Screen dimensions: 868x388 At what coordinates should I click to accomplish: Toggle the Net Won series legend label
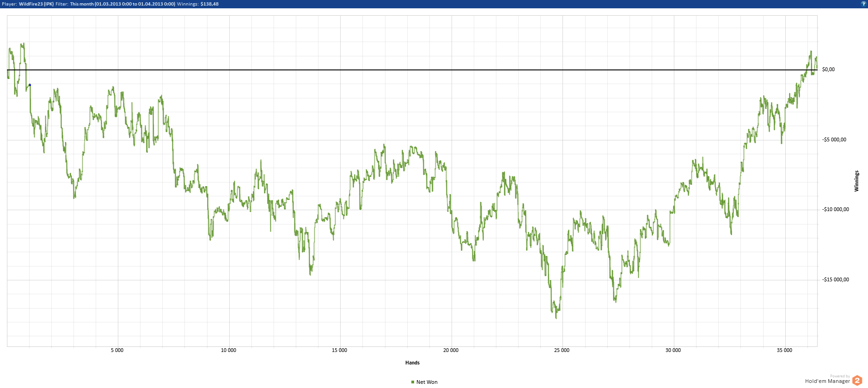click(x=427, y=382)
